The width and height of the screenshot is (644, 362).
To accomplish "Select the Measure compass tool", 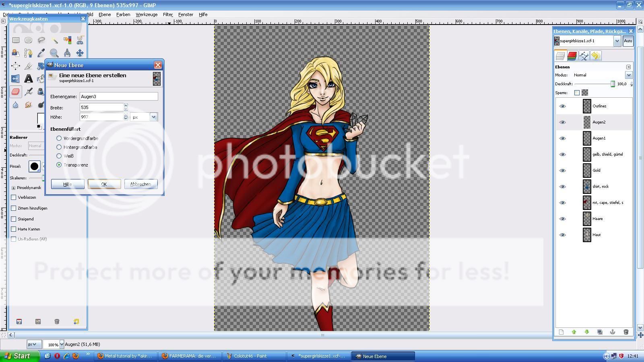I will tap(67, 53).
